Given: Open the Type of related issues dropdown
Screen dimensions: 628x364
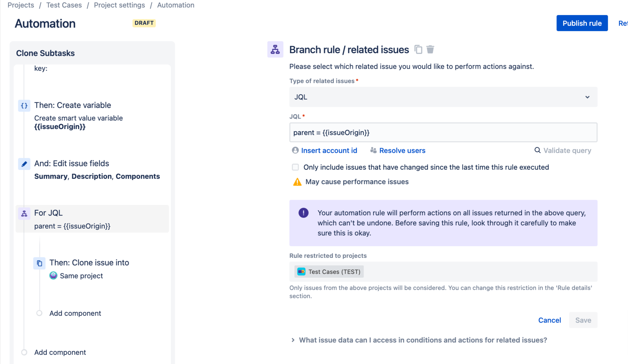Looking at the screenshot, I should pyautogui.click(x=442, y=97).
